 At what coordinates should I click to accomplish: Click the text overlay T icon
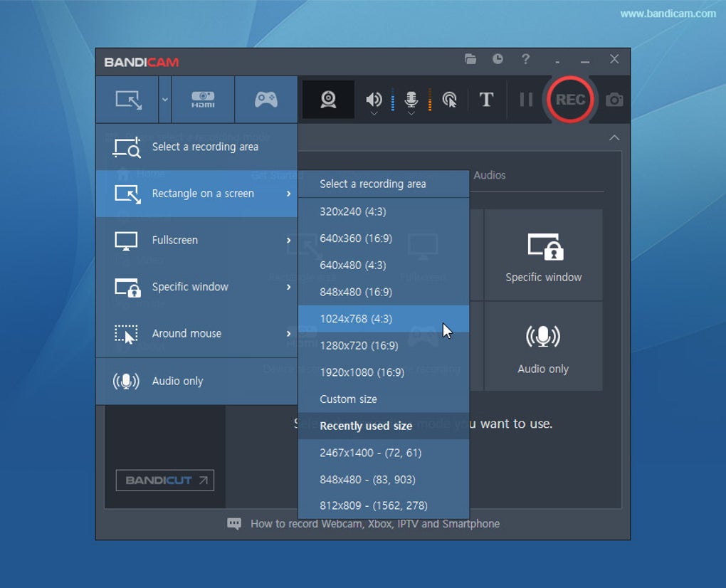click(x=486, y=100)
